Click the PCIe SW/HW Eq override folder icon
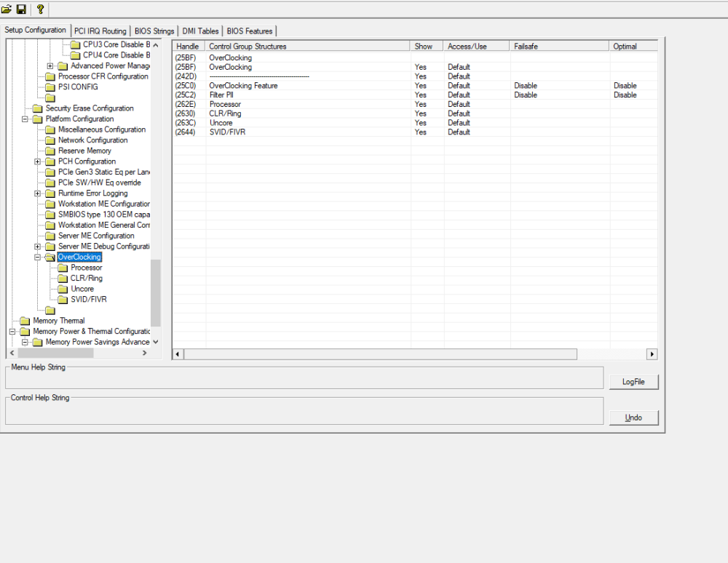The height and width of the screenshot is (563, 728). tap(50, 183)
